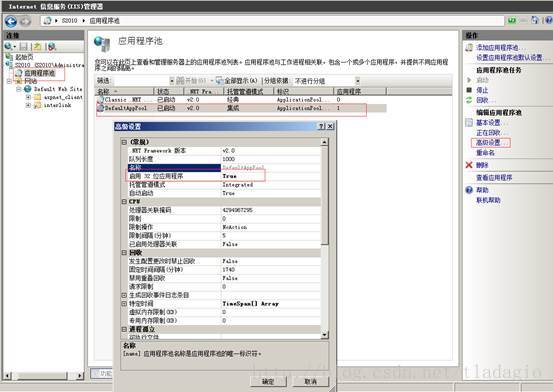The height and width of the screenshot is (392, 553).
Task: Click the Add Application Pool icon in Actions
Action: point(469,48)
